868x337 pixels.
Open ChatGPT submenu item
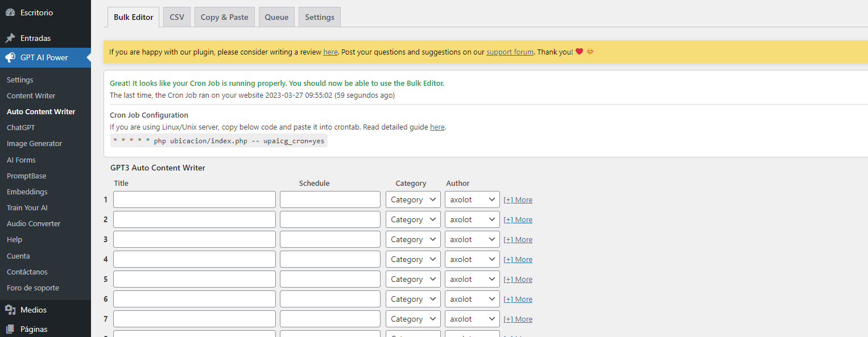coord(20,127)
